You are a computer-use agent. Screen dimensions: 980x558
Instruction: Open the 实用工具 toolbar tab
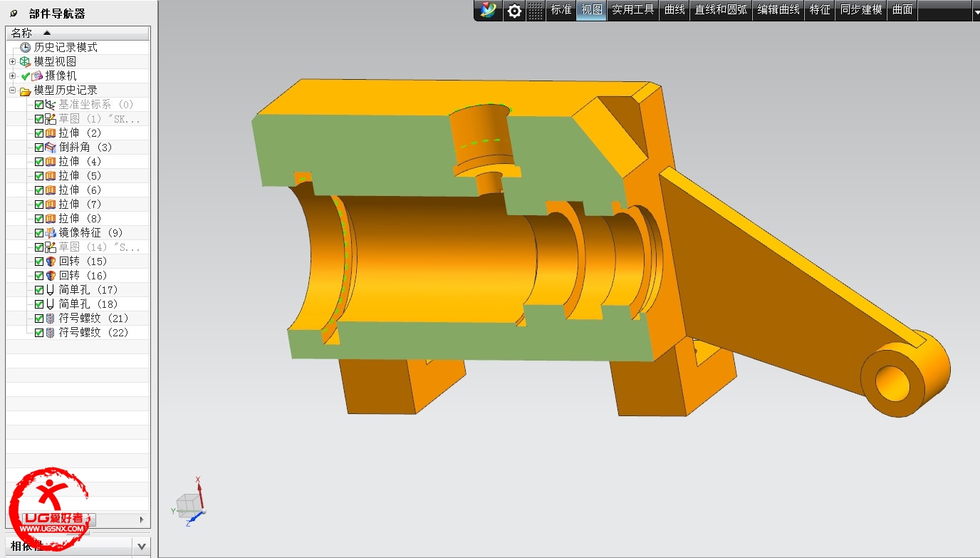(x=633, y=10)
